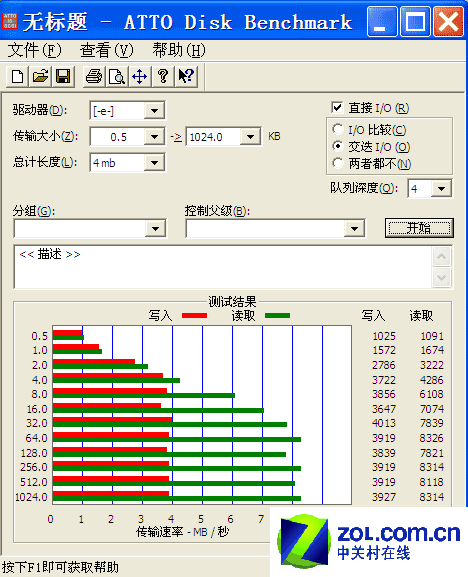Click the 传输速率 - MB / 秒 axis label
The height and width of the screenshot is (577, 468).
[x=182, y=532]
